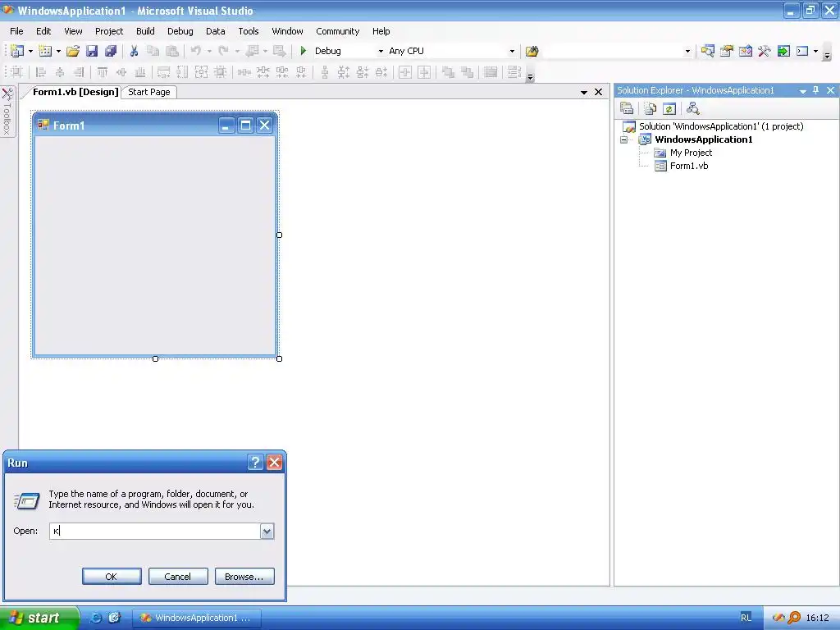Click the Bring to Front layout icon
The height and width of the screenshot is (630, 840).
(448, 72)
